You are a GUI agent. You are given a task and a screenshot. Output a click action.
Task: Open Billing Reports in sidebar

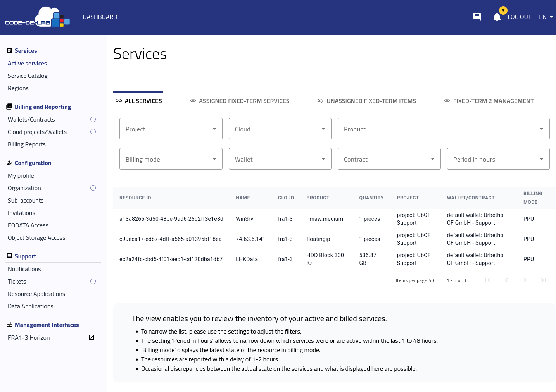point(27,144)
